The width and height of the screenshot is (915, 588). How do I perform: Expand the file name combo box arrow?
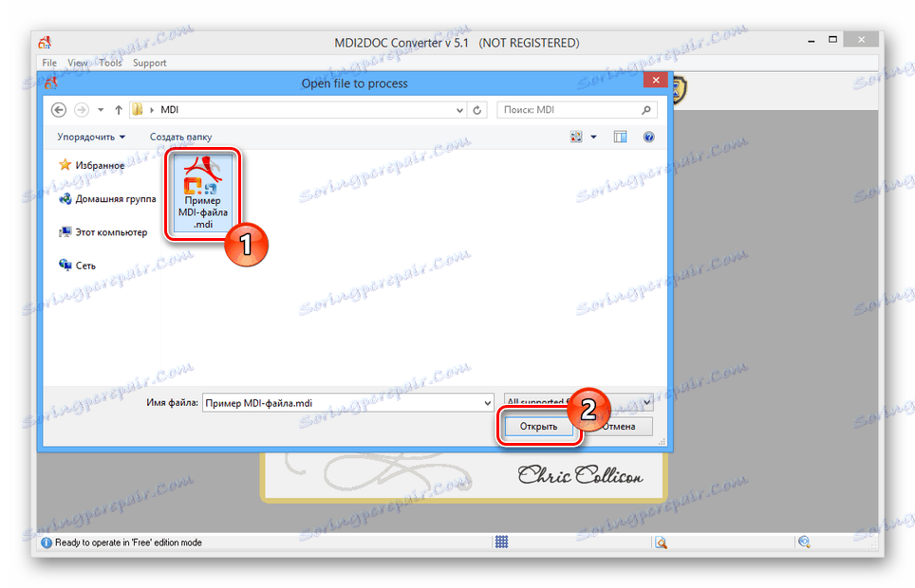pos(487,403)
